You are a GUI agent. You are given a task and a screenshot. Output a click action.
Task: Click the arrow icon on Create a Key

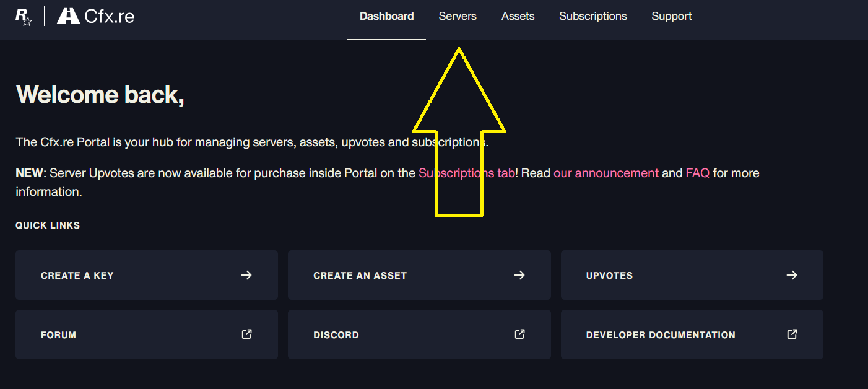[246, 275]
